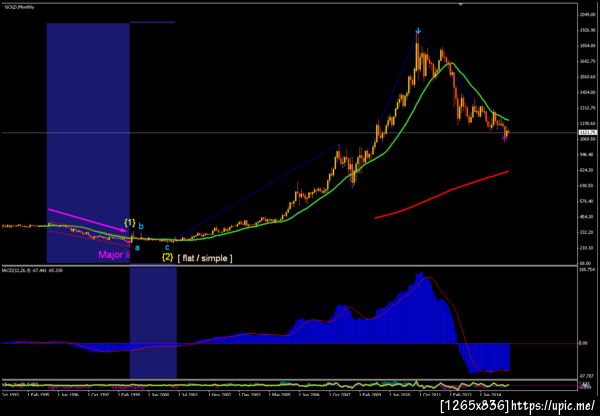Click the red long-term moving average line
Screen dimensions: 600x416
click(x=442, y=193)
